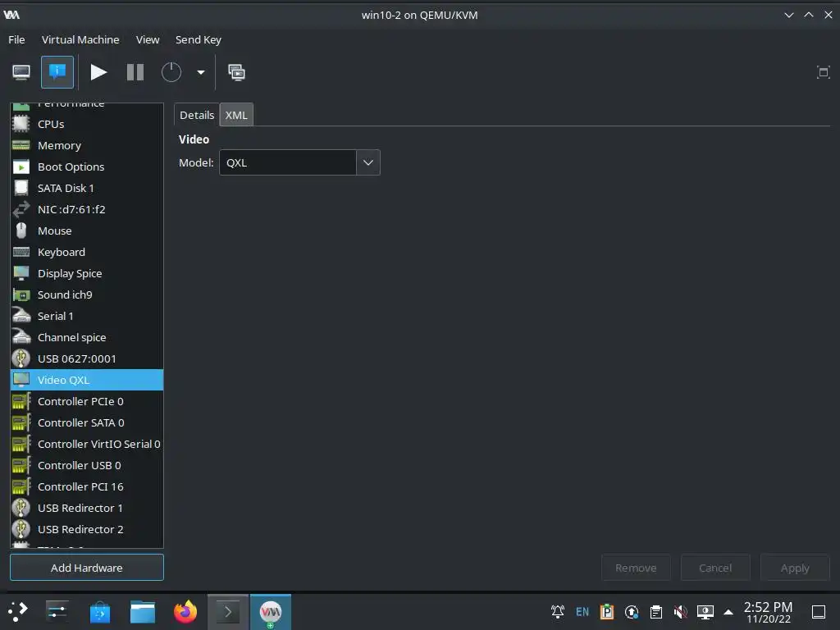Viewport: 840px width, 630px height.
Task: Select SATA Disk 1 entry
Action: [87, 188]
